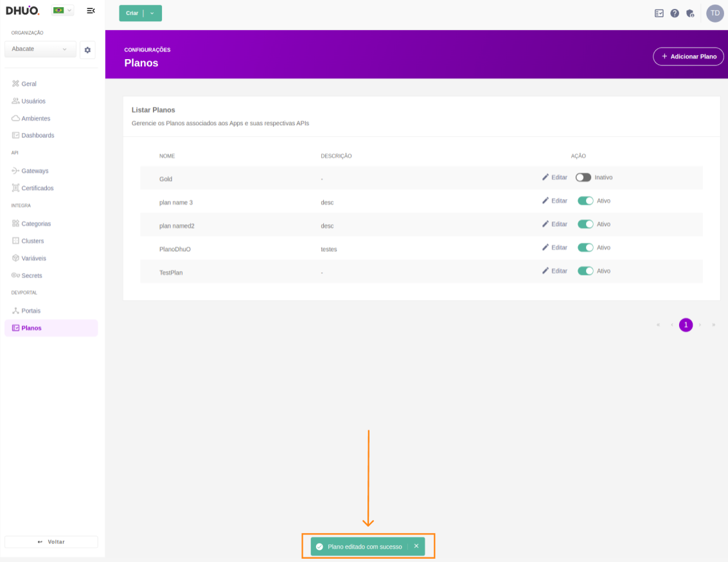Image resolution: width=728 pixels, height=562 pixels.
Task: Open the Abacate organization dropdown
Action: [40, 49]
